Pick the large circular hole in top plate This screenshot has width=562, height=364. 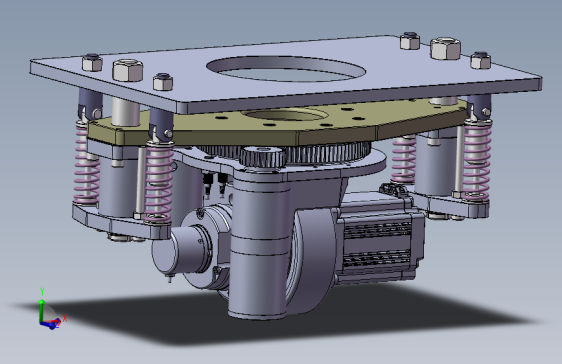(x=286, y=69)
